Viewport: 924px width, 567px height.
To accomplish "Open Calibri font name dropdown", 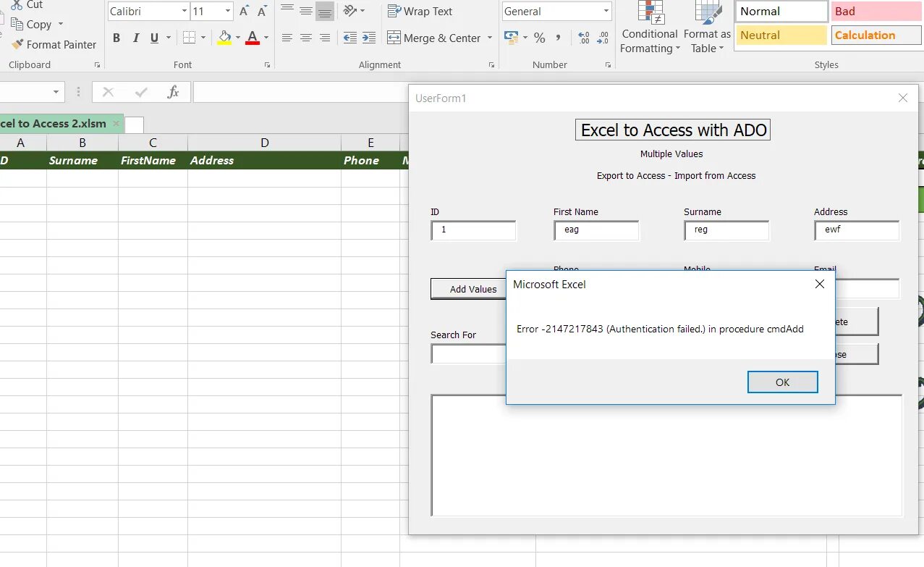I will coord(183,11).
